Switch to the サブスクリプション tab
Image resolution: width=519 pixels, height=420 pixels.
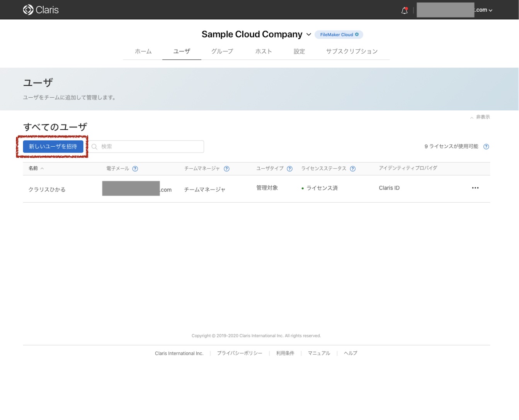click(351, 51)
